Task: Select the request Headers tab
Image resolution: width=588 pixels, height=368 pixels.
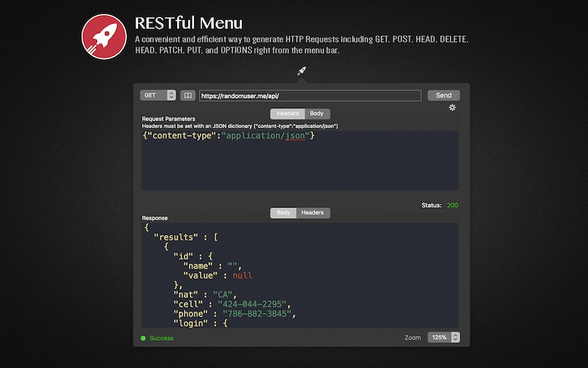Action: pyautogui.click(x=287, y=114)
